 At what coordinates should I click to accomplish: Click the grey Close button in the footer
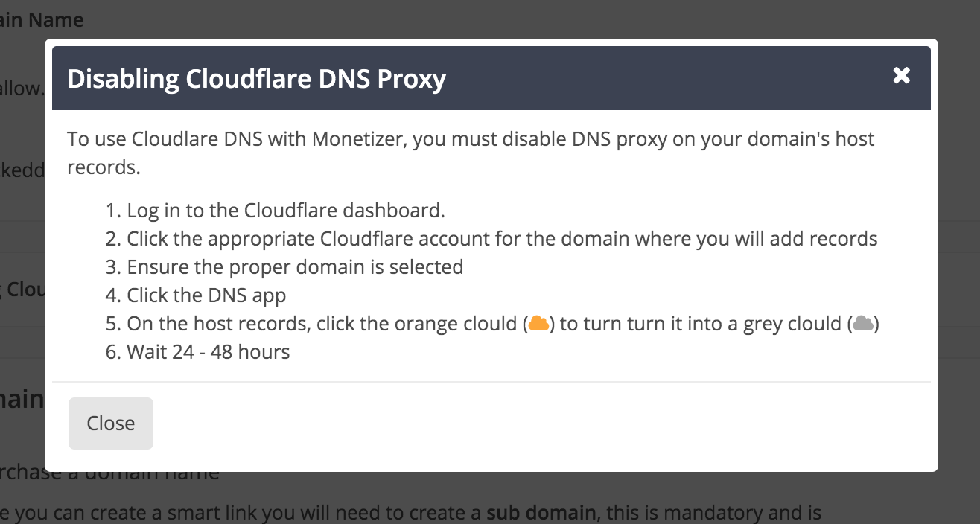[x=111, y=424]
